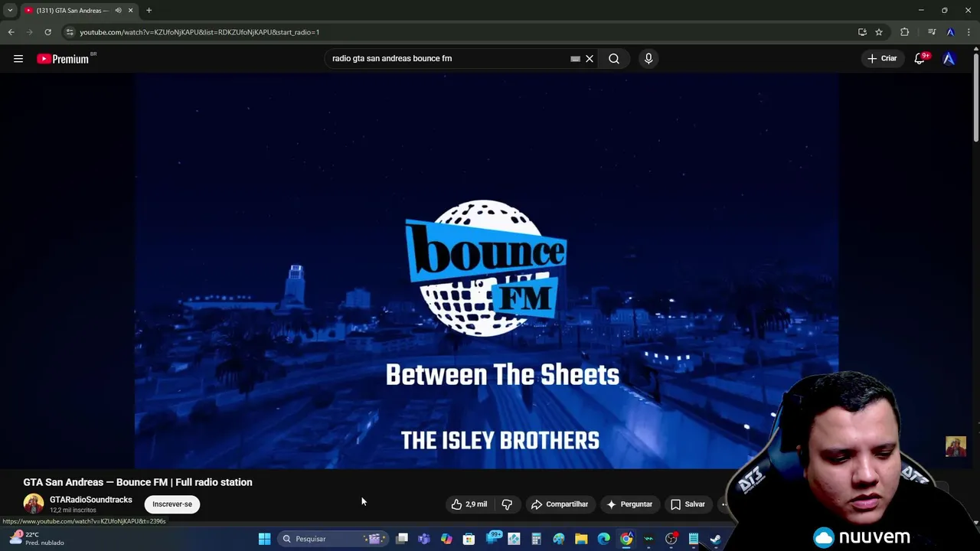Open Copilot from the taskbar
980x551 pixels.
[x=446, y=539]
